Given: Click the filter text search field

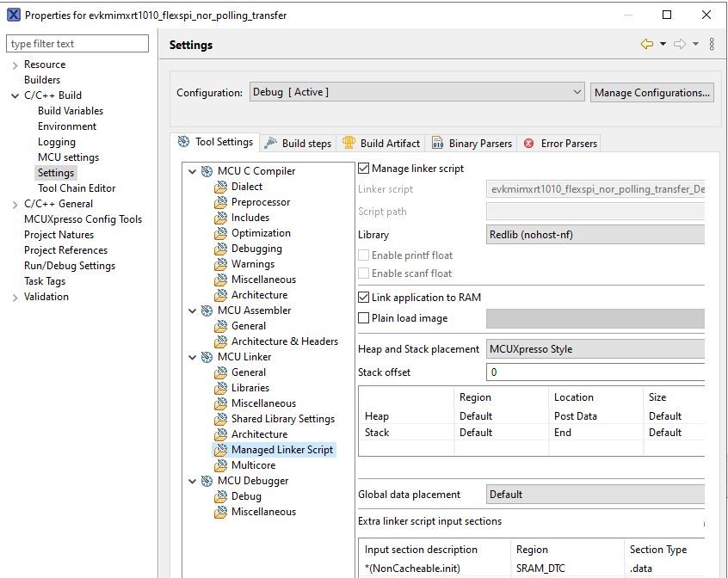Looking at the screenshot, I should (77, 44).
